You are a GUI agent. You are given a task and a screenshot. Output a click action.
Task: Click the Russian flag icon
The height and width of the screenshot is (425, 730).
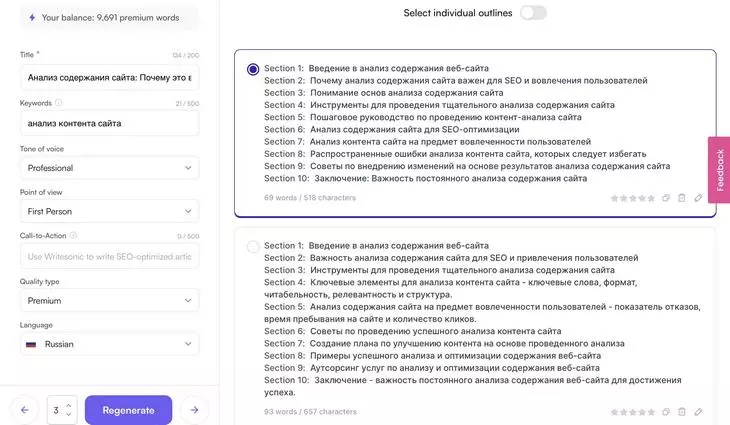(31, 344)
